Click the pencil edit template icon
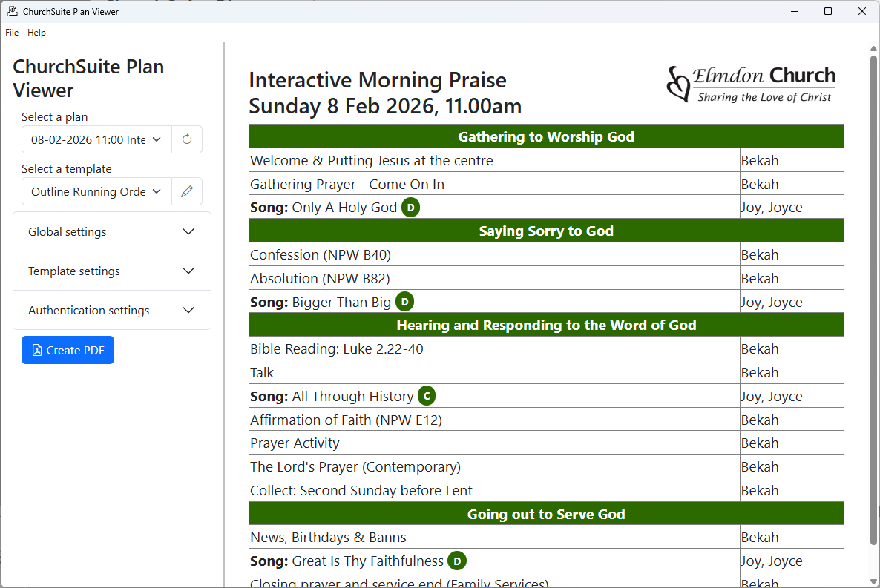880x588 pixels. coord(187,191)
